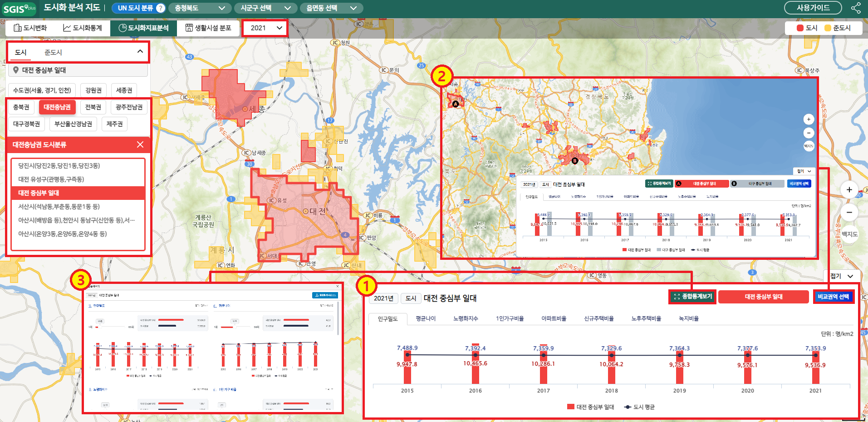Image resolution: width=868 pixels, height=422 pixels.
Task: Click the 비교권역 선택 button
Action: coord(833,297)
